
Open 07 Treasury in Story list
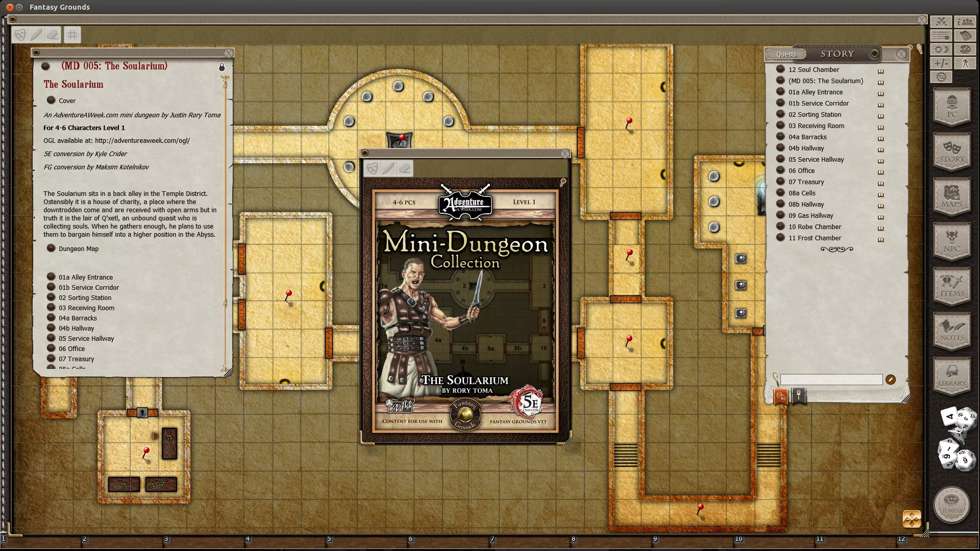806,182
